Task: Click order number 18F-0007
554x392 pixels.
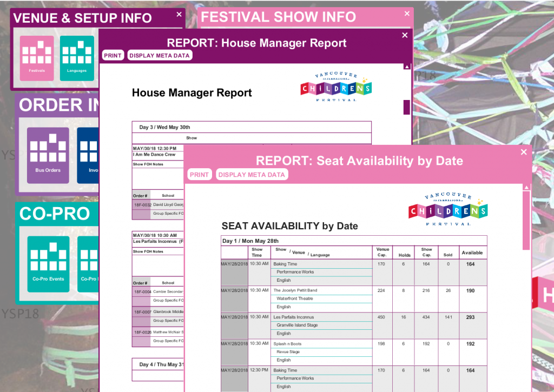Action: pos(142,312)
